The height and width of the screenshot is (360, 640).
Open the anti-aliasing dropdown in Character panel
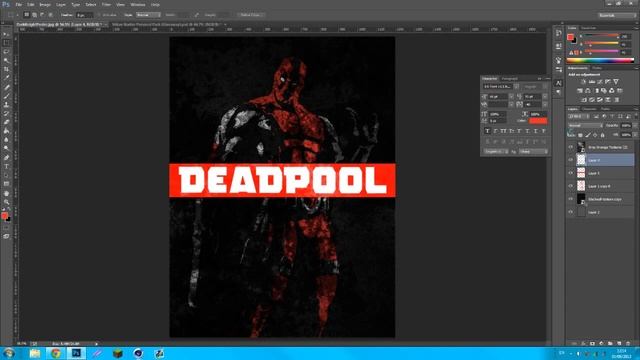(533, 151)
